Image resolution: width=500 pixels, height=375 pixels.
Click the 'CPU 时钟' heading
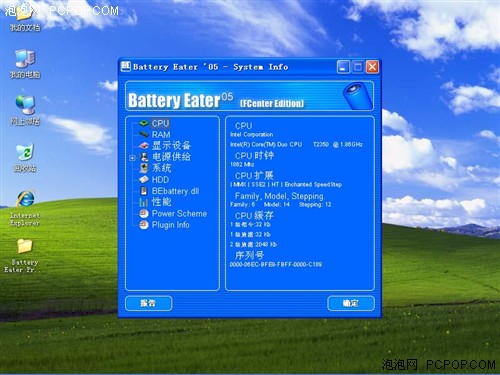click(254, 156)
